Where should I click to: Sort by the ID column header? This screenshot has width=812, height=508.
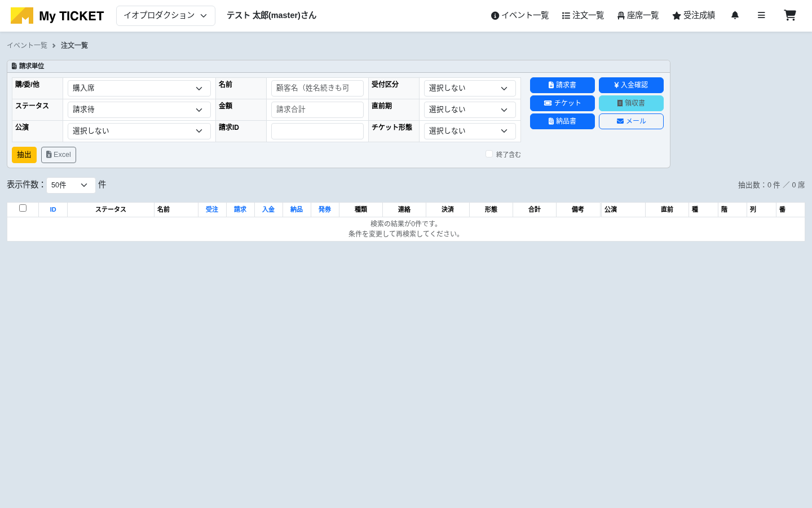(53, 209)
